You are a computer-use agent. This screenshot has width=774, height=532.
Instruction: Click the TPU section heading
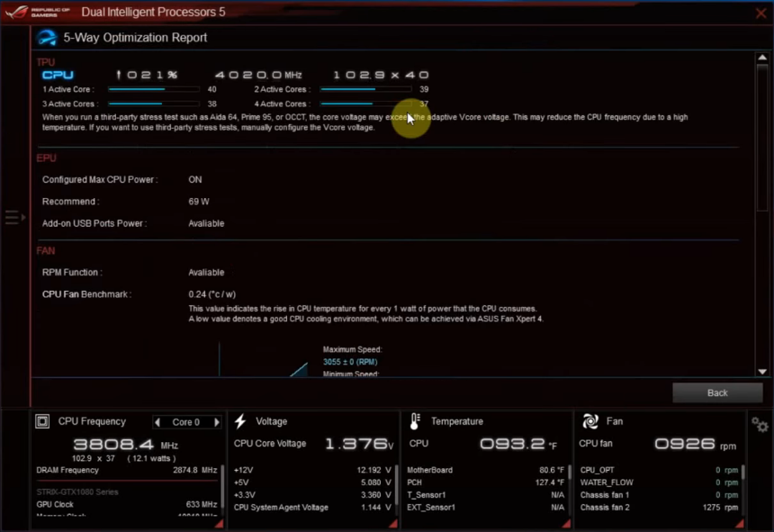click(45, 62)
